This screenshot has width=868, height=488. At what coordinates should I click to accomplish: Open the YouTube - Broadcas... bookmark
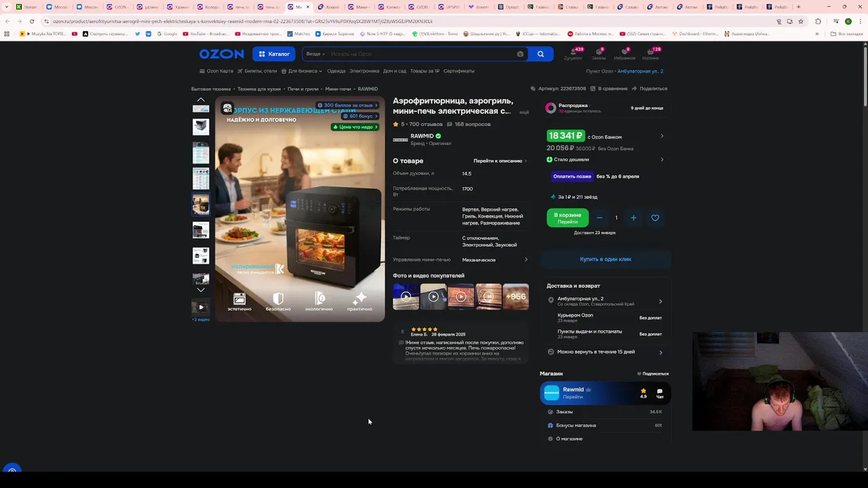point(205,34)
